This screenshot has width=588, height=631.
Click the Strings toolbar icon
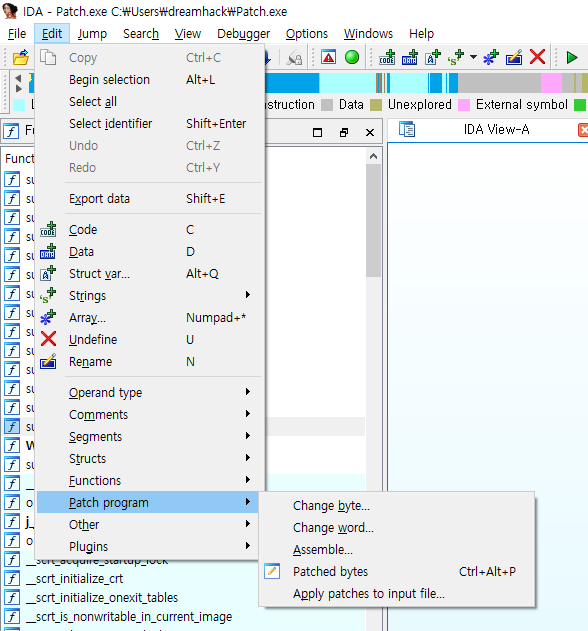pyautogui.click(x=456, y=57)
